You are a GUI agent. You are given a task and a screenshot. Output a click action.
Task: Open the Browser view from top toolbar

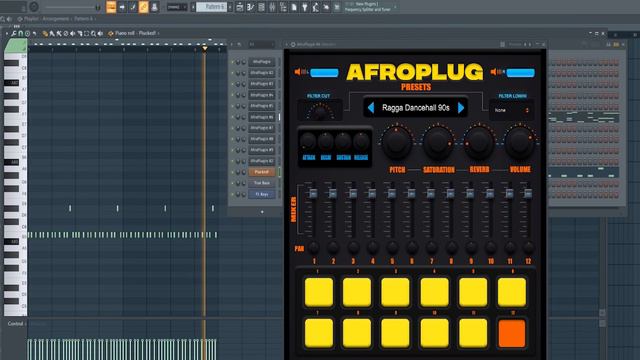pos(283,7)
